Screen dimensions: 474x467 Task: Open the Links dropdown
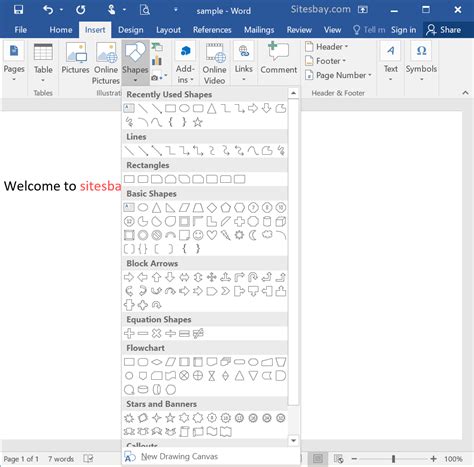click(x=244, y=63)
